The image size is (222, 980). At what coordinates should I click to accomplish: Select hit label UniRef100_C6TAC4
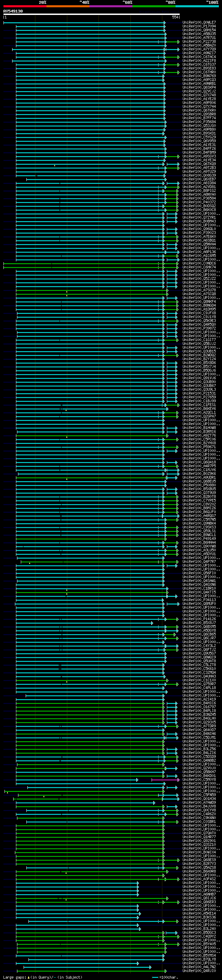(199, 57)
